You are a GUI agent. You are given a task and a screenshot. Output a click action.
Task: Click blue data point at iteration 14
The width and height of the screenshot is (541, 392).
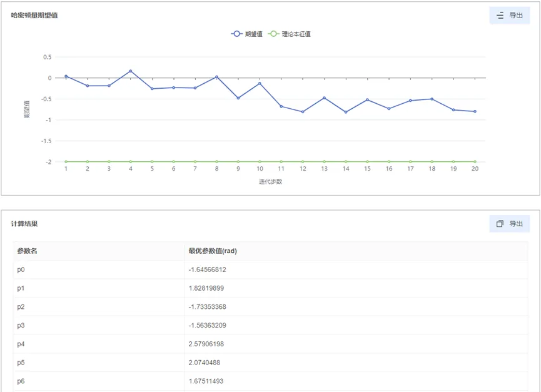click(x=346, y=112)
